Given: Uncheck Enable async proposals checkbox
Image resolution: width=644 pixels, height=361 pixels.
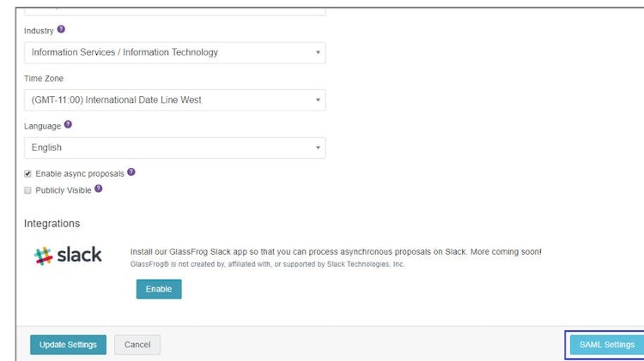Looking at the screenshot, I should click(28, 173).
